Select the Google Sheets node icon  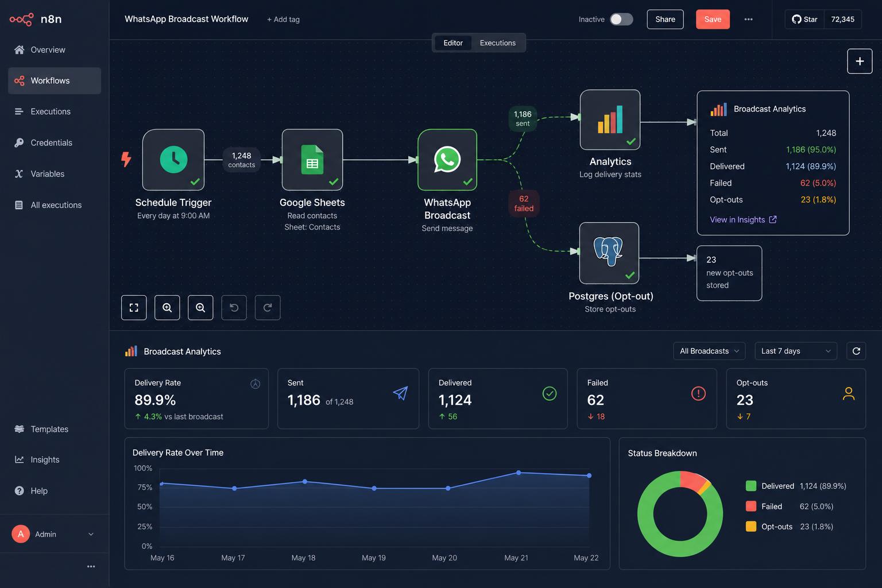(x=312, y=160)
